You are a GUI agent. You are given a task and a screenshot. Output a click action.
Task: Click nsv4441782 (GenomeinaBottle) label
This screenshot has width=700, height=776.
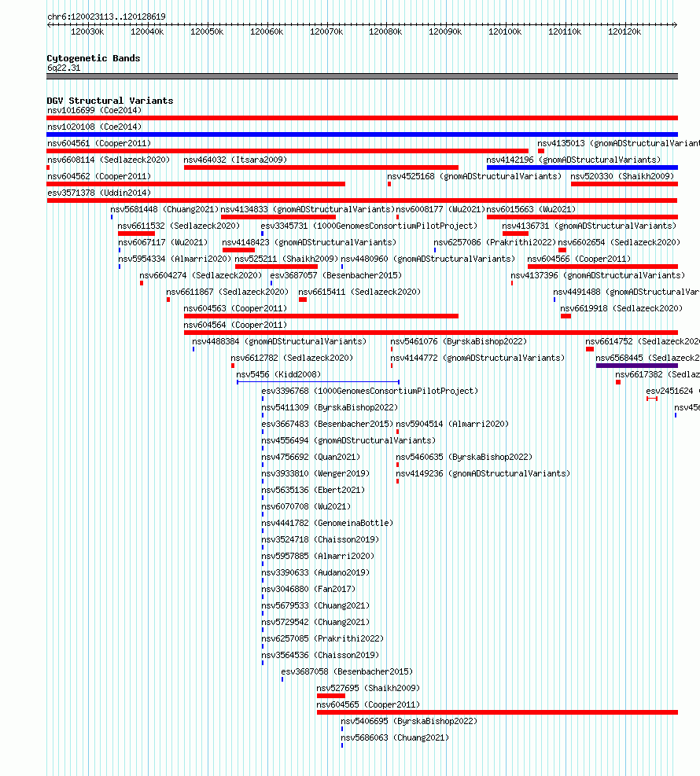(327, 523)
